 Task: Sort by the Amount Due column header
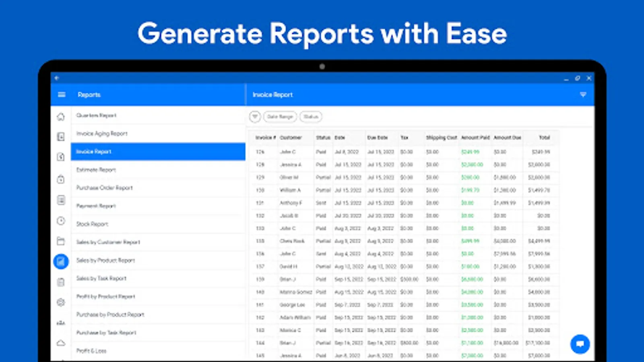(507, 138)
